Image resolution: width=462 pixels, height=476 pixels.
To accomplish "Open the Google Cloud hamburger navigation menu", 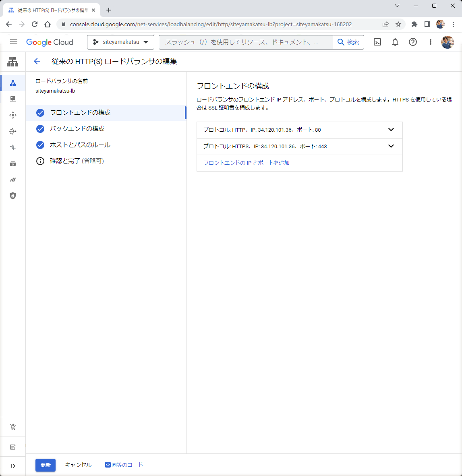I will point(14,42).
